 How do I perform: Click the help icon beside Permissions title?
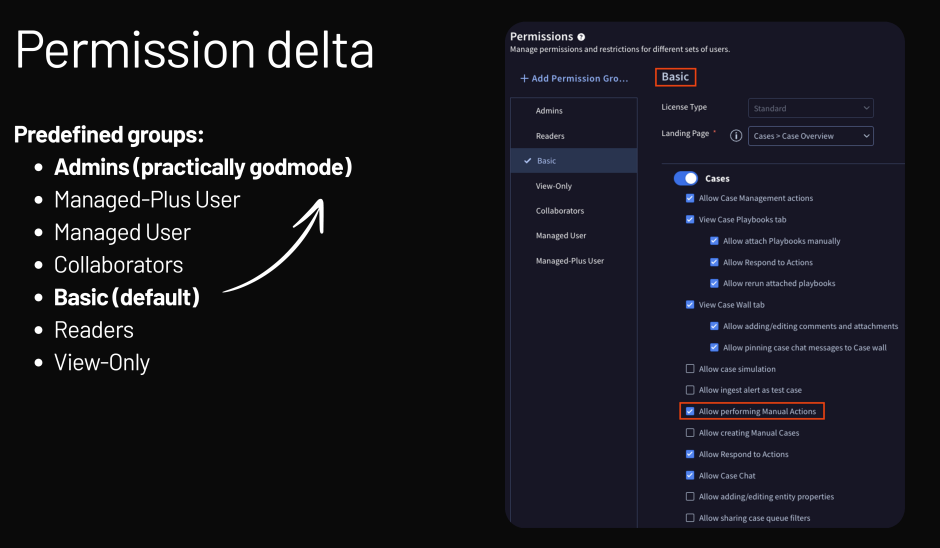click(x=581, y=37)
